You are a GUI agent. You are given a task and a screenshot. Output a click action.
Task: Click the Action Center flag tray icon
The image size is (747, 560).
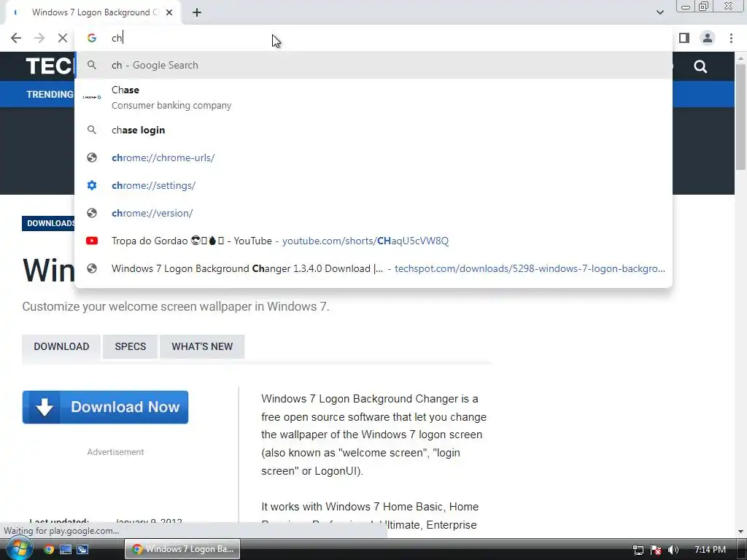(x=656, y=550)
